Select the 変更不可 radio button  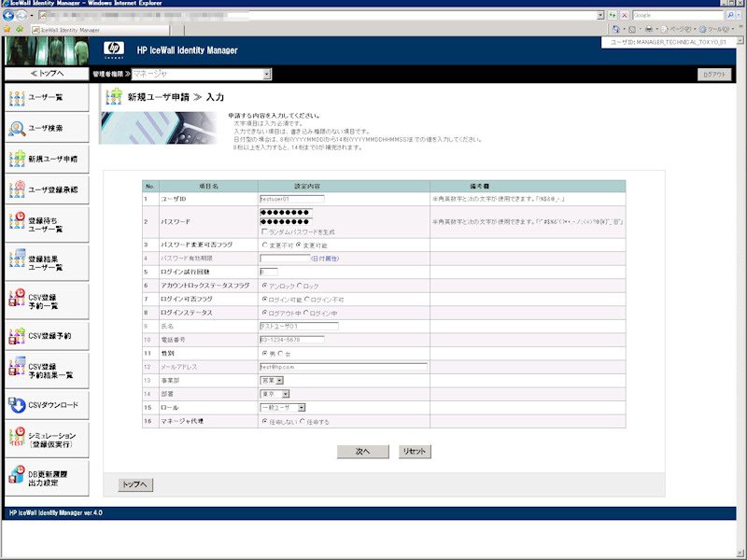(x=265, y=245)
